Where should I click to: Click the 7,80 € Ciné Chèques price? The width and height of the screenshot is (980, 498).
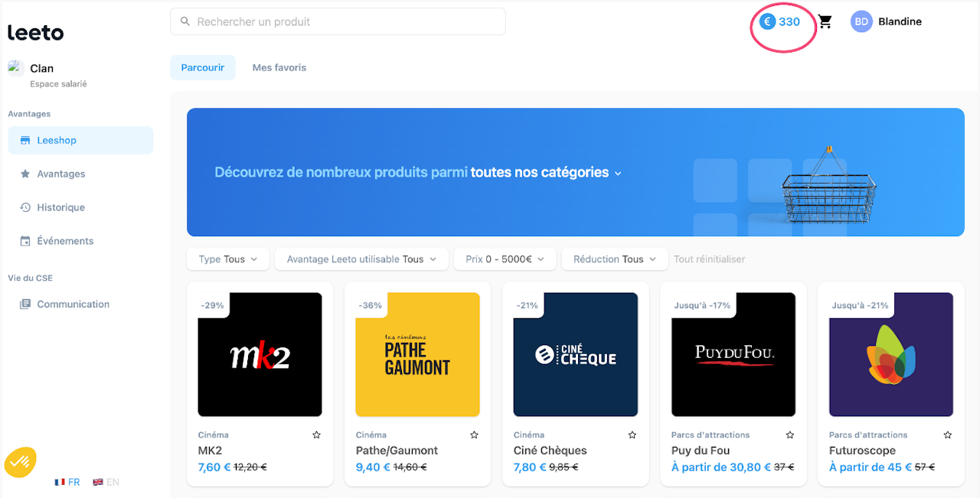click(530, 467)
